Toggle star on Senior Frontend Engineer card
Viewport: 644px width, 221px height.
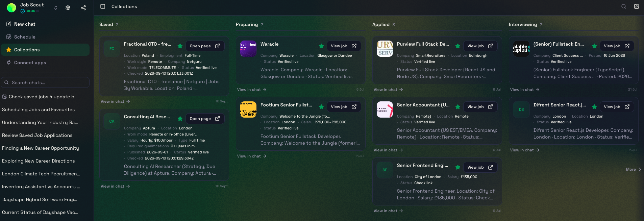pos(458,167)
